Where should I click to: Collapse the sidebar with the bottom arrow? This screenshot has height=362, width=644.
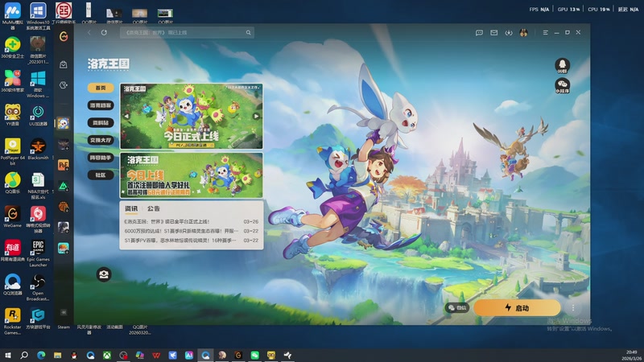[64, 312]
